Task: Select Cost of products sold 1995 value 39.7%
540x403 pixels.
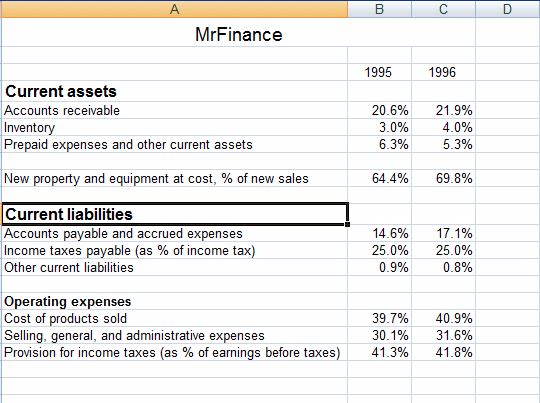Action: click(x=380, y=318)
